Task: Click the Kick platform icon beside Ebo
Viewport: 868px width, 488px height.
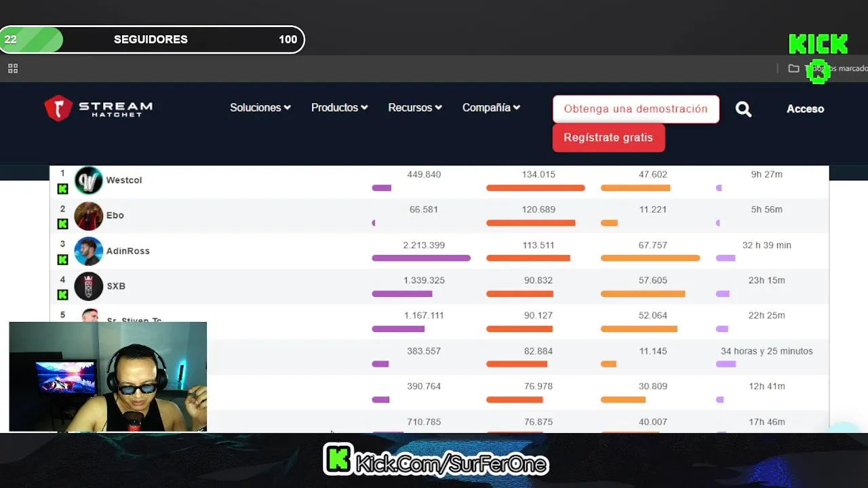Action: click(62, 224)
